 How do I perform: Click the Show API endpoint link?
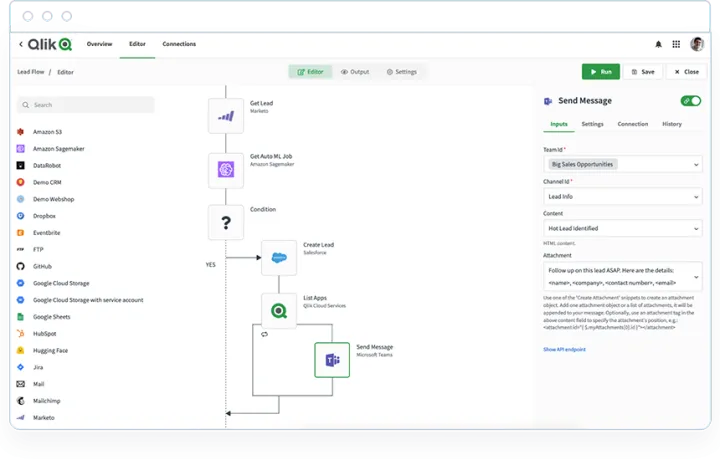[x=564, y=349]
